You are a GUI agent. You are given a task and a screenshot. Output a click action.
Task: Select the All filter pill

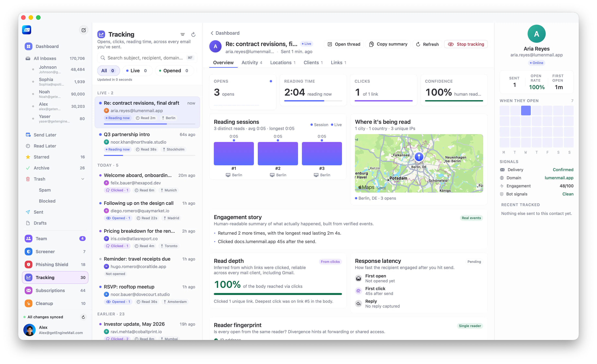108,71
